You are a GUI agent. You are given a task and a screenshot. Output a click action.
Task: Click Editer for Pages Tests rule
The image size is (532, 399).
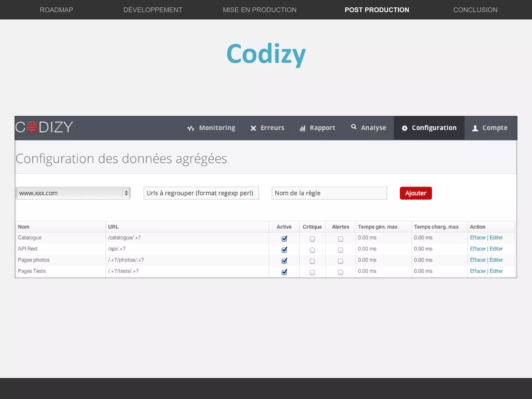[x=496, y=271]
